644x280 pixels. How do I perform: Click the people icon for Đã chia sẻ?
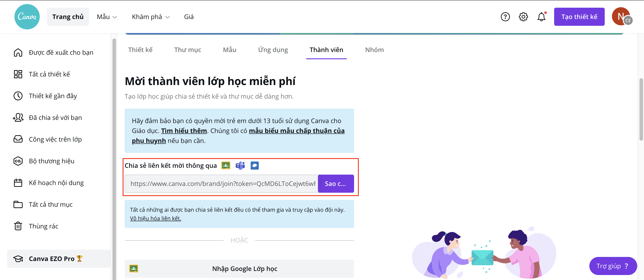coord(18,117)
